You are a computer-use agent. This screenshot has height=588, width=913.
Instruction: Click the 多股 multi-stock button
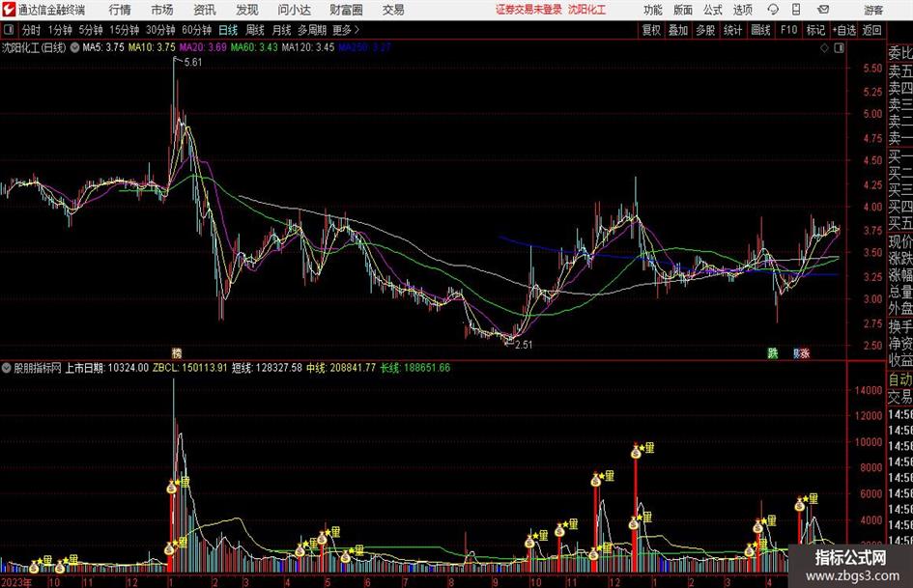(x=705, y=30)
